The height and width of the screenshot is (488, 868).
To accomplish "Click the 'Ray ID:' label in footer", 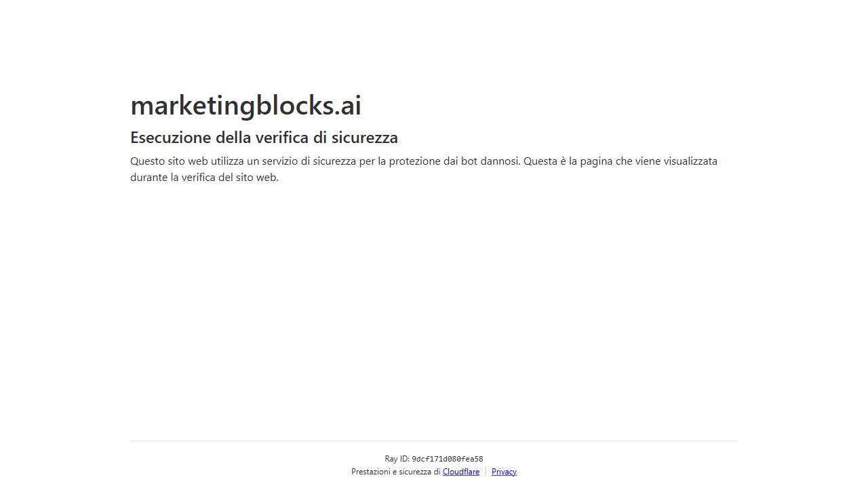I will [397, 459].
